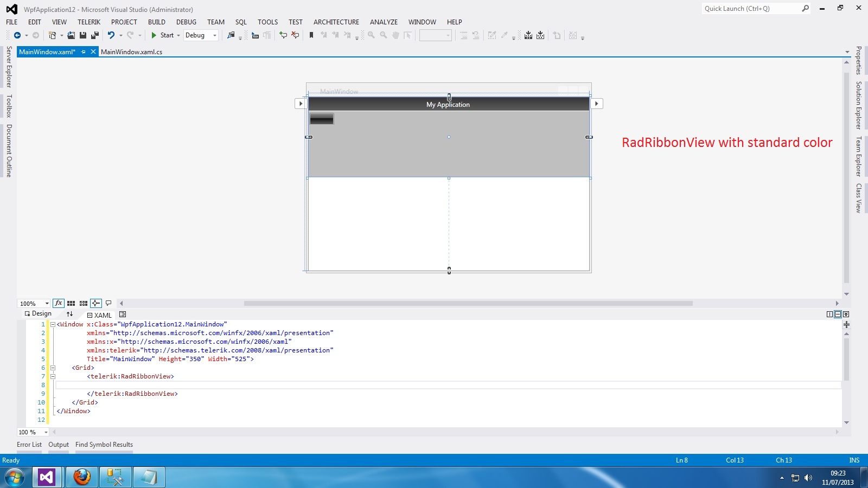Open the Server Explorer side panel
868x488 pixels.
[9, 67]
